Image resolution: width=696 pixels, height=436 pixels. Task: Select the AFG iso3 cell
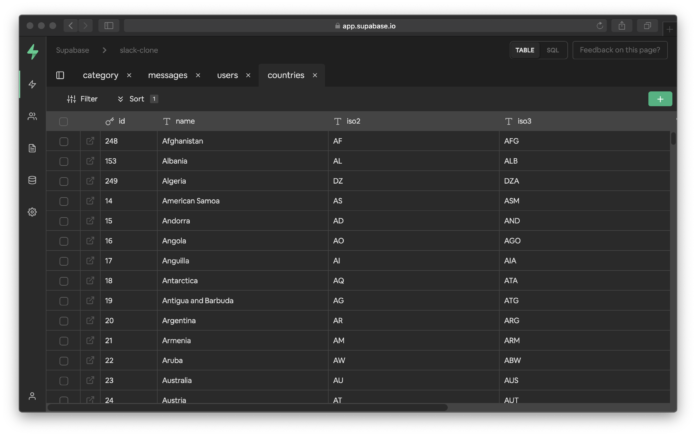click(585, 141)
